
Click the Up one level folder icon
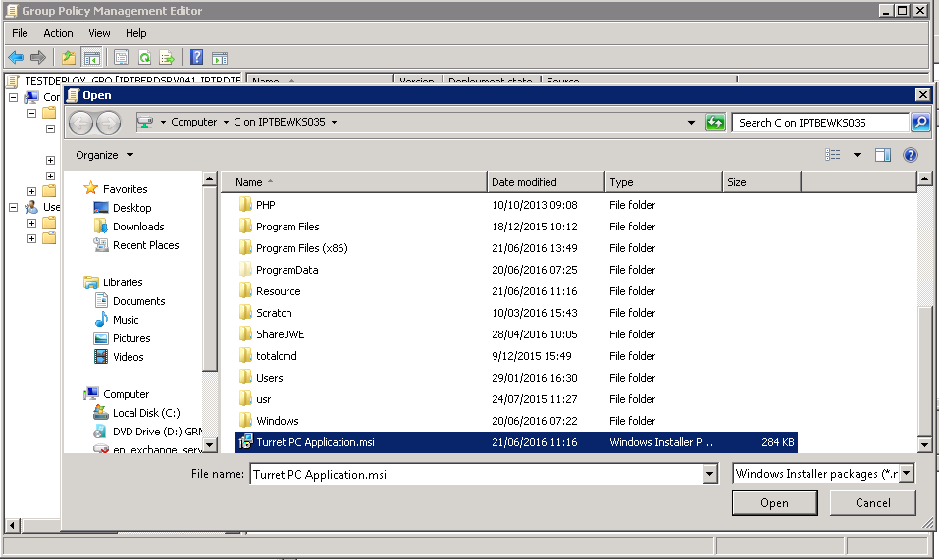click(69, 58)
